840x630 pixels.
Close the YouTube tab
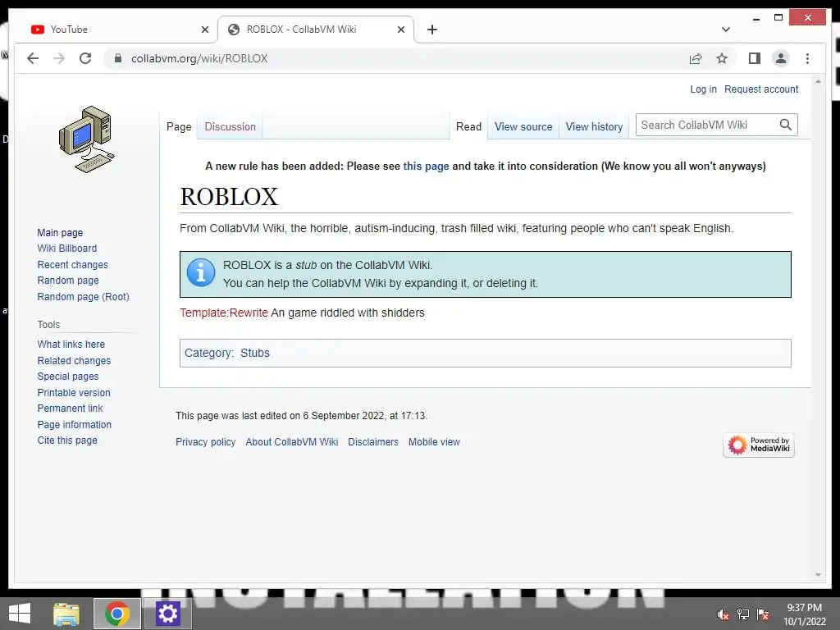[x=204, y=30]
